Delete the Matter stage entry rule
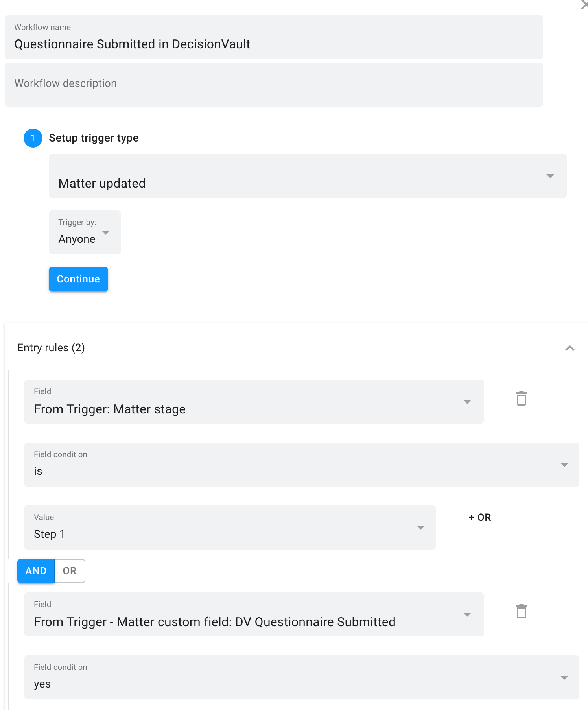The height and width of the screenshot is (710, 588). pos(521,398)
